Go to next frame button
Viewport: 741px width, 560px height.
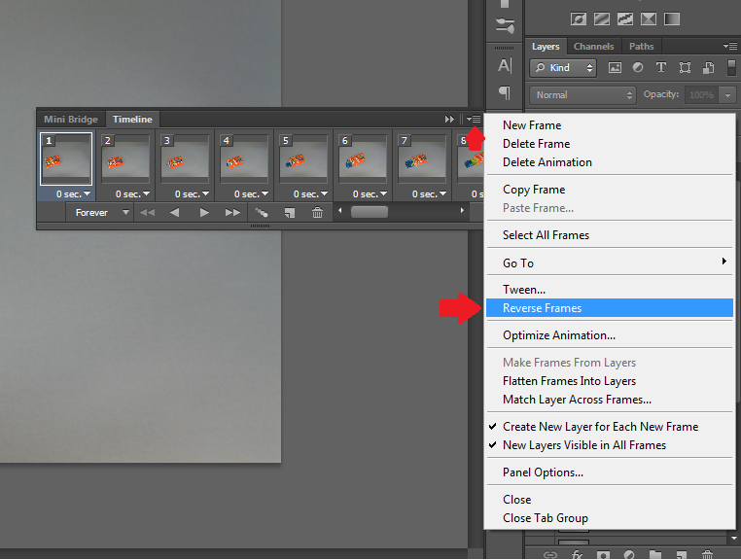click(x=232, y=213)
